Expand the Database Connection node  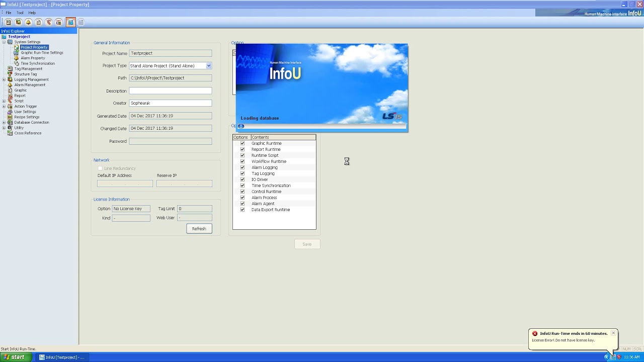click(4, 123)
